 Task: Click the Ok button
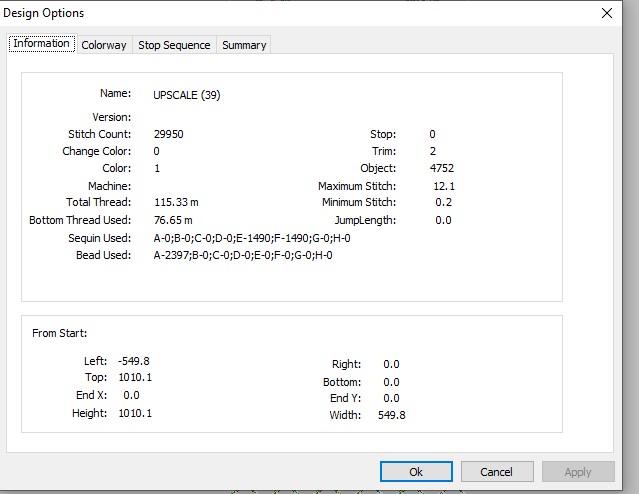416,472
